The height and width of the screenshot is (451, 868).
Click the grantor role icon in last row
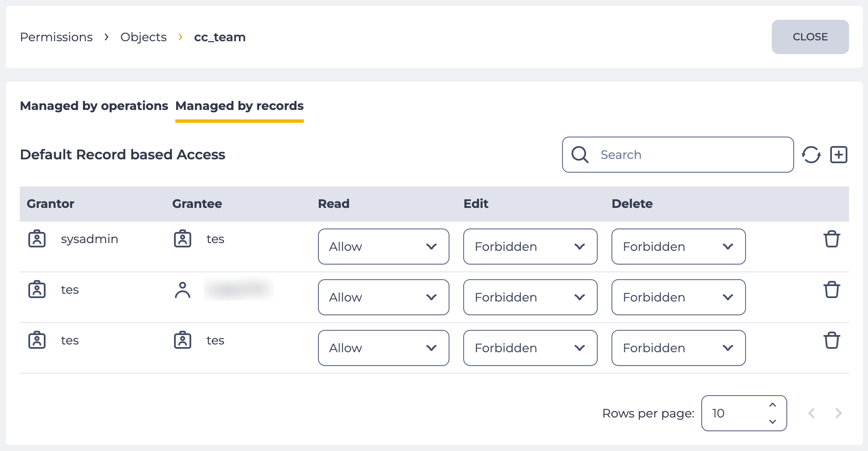37,340
